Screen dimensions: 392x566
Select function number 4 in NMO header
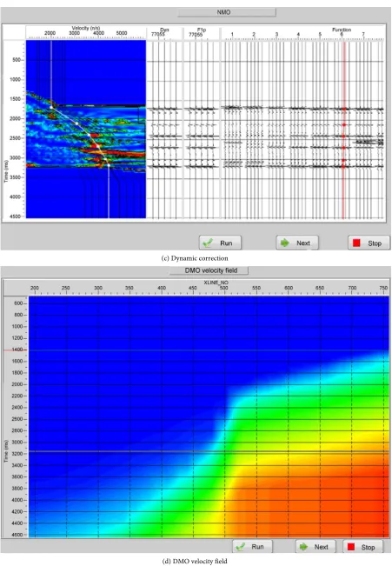[x=298, y=34]
